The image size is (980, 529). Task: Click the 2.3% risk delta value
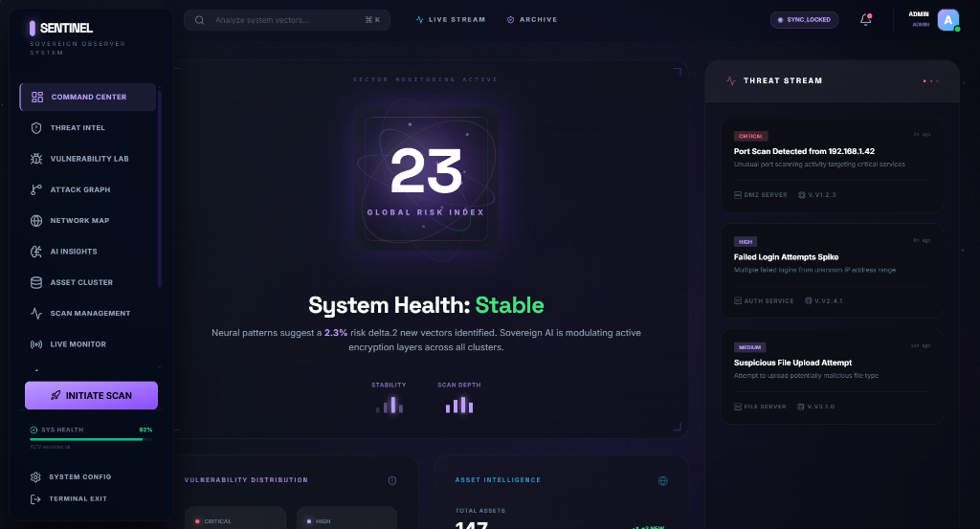(x=336, y=333)
